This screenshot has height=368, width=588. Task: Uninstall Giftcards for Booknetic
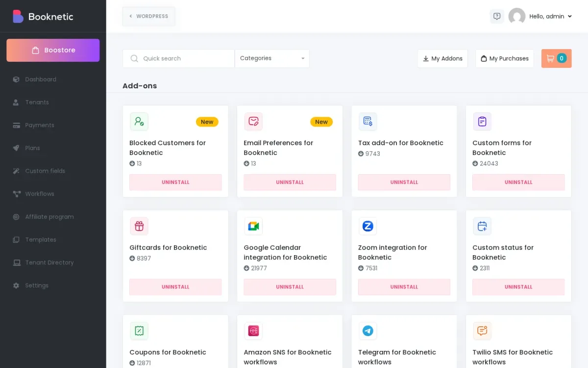[175, 287]
